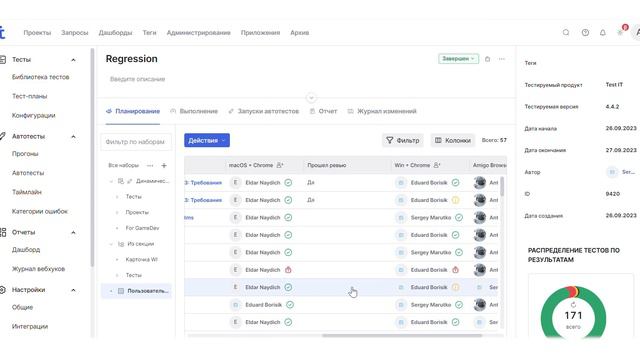The height and width of the screenshot is (360, 640).
Task: Click the Фильтр по наборам input field
Action: (x=136, y=142)
